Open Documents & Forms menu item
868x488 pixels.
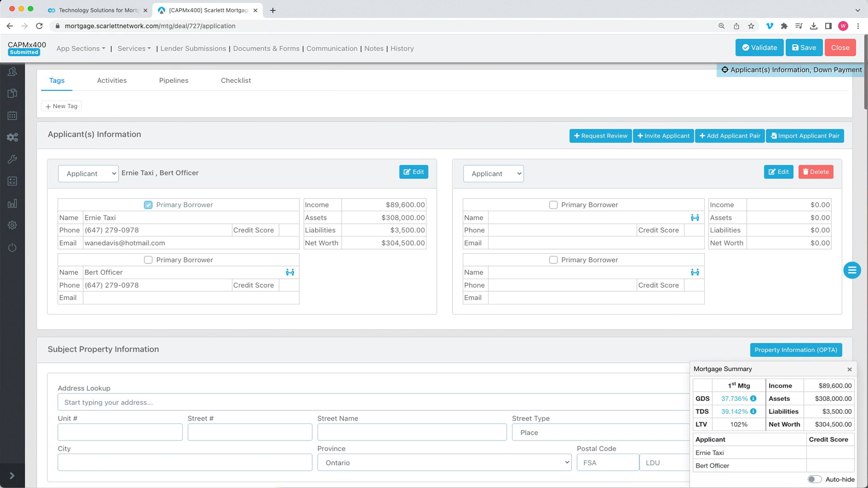click(266, 48)
